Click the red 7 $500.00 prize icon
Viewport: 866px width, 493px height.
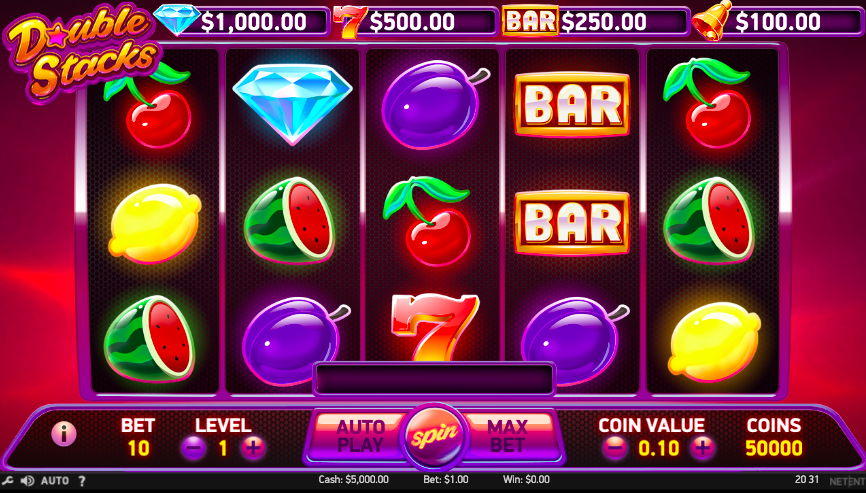pyautogui.click(x=350, y=23)
